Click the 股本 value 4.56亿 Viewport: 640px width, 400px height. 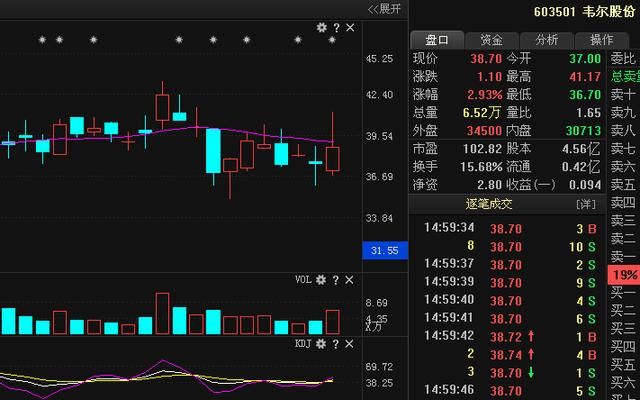[581, 149]
